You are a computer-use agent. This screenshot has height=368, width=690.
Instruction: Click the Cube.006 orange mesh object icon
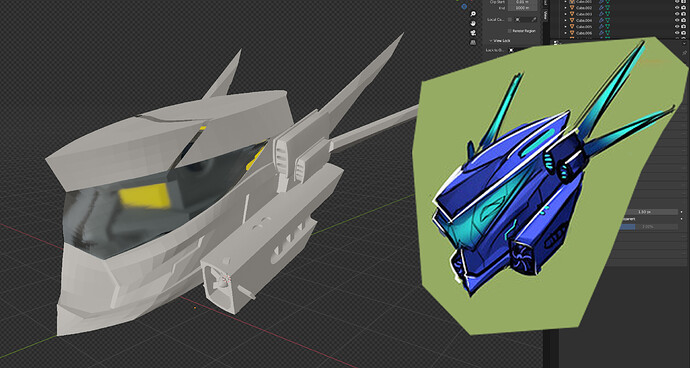pyautogui.click(x=572, y=33)
